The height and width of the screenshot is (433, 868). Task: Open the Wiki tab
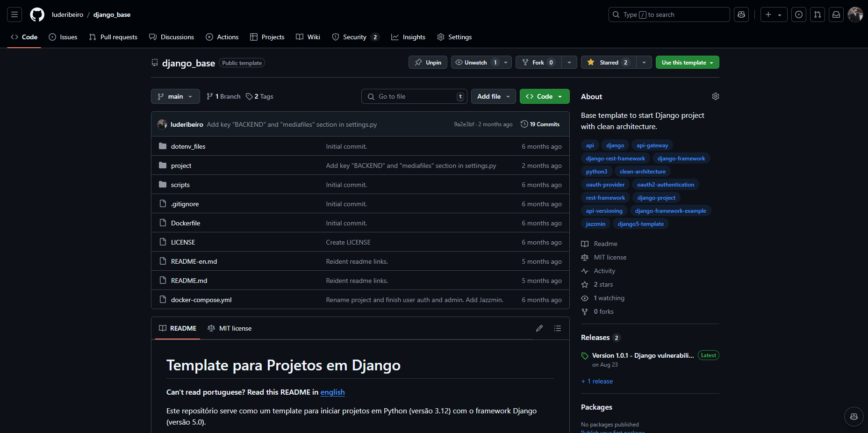point(308,37)
